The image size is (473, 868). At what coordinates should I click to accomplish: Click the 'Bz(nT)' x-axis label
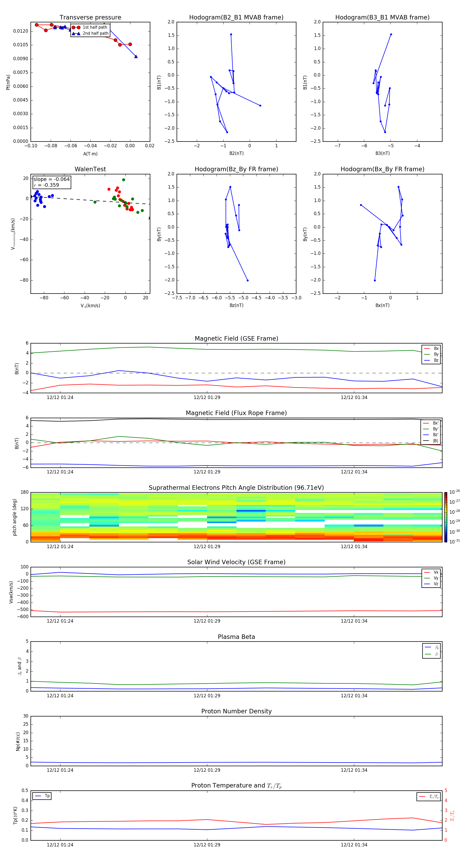(236, 305)
